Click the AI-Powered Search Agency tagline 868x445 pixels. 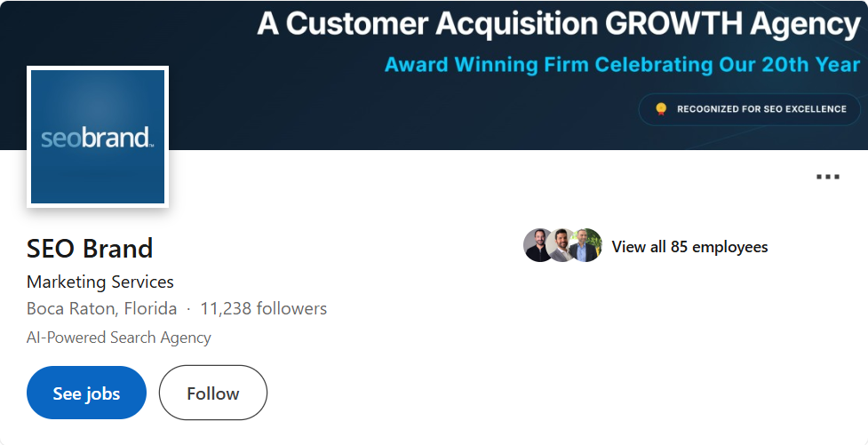pos(119,338)
